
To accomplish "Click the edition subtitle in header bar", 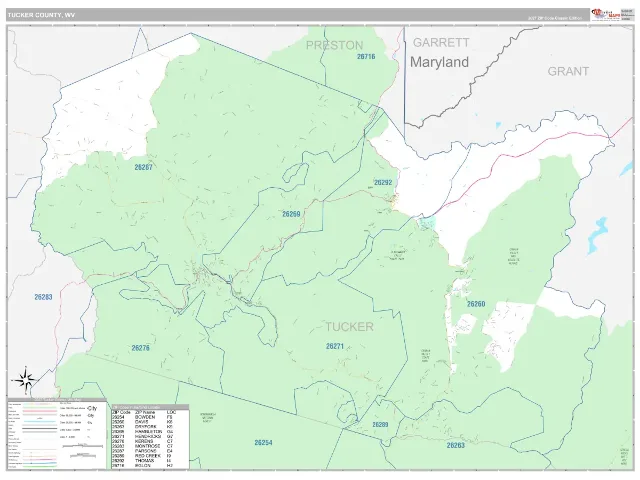I will point(554,18).
